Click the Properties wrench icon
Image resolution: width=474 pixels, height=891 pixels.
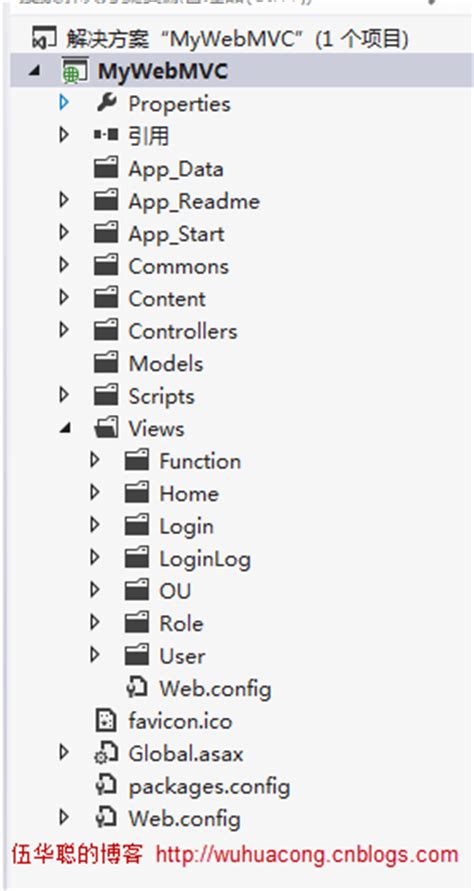[106, 103]
